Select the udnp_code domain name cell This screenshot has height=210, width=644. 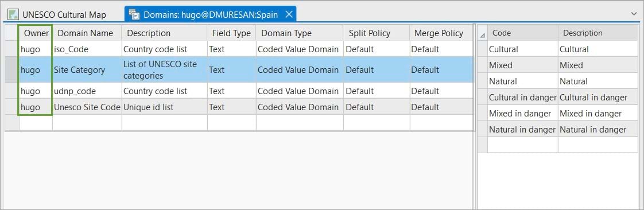[87, 91]
